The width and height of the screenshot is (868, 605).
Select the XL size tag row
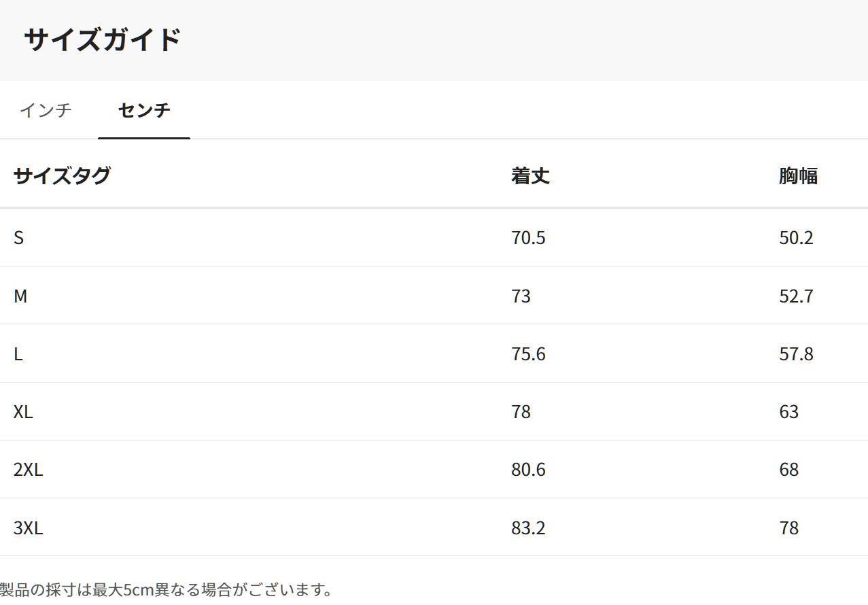point(23,412)
